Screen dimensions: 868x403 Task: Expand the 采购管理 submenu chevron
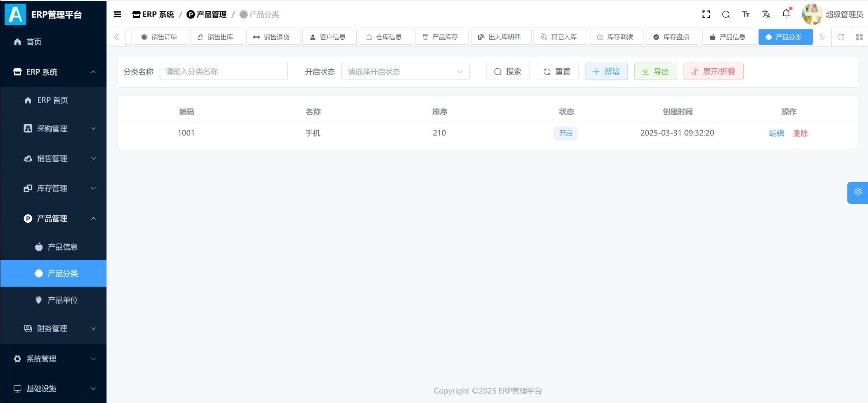(94, 129)
